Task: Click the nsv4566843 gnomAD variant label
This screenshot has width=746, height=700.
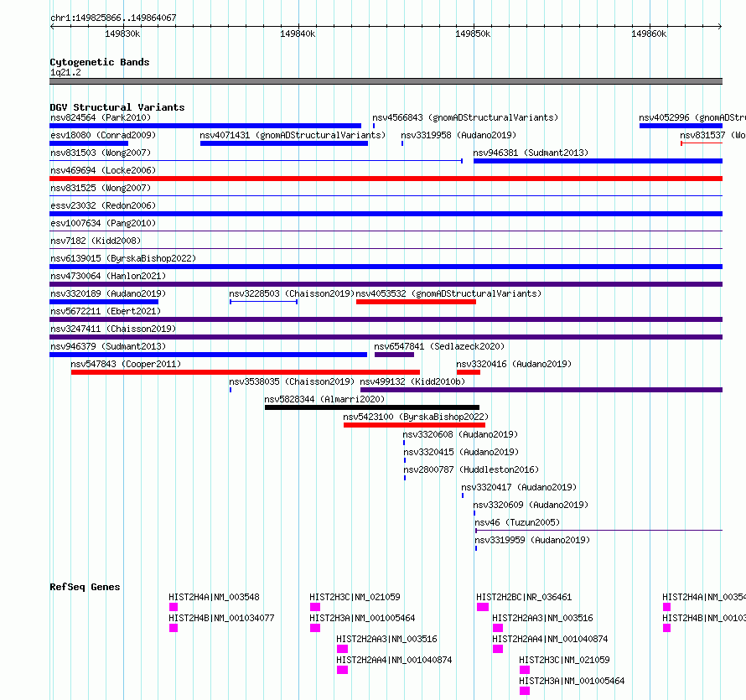Action: click(x=465, y=117)
